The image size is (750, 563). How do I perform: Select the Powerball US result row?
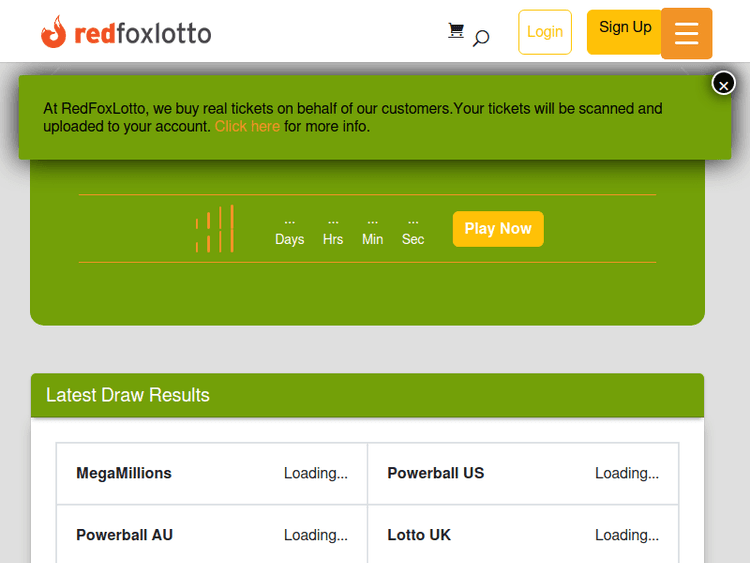coord(523,473)
